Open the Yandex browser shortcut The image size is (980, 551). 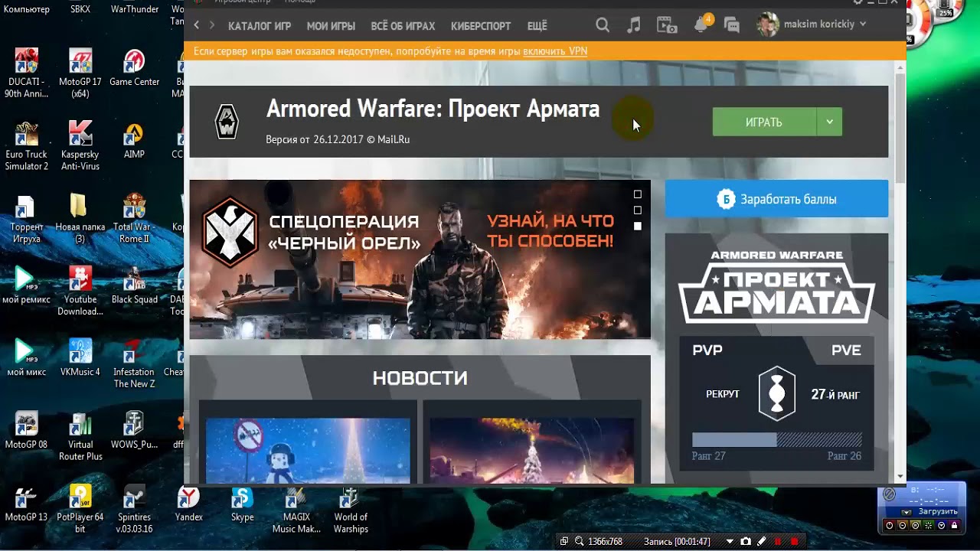pyautogui.click(x=188, y=505)
